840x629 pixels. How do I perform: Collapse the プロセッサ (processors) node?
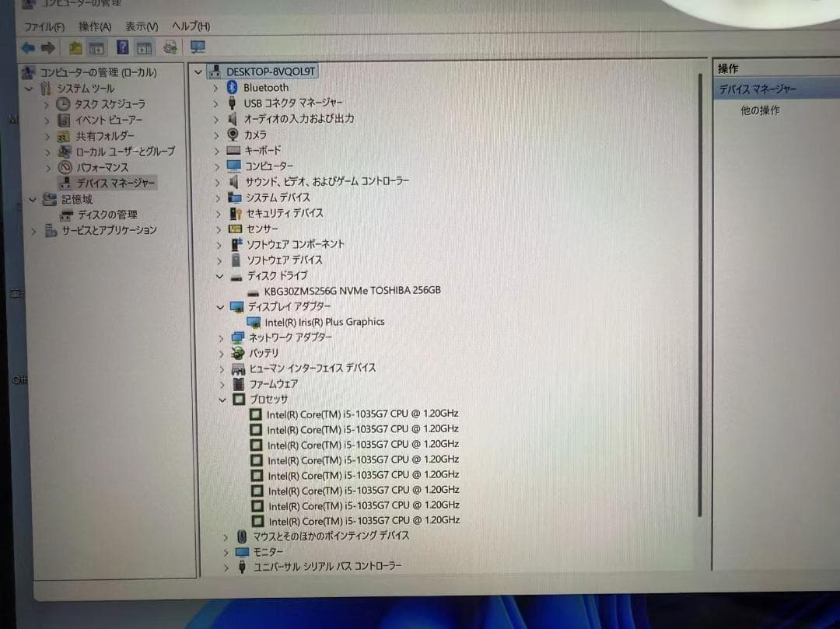point(222,400)
